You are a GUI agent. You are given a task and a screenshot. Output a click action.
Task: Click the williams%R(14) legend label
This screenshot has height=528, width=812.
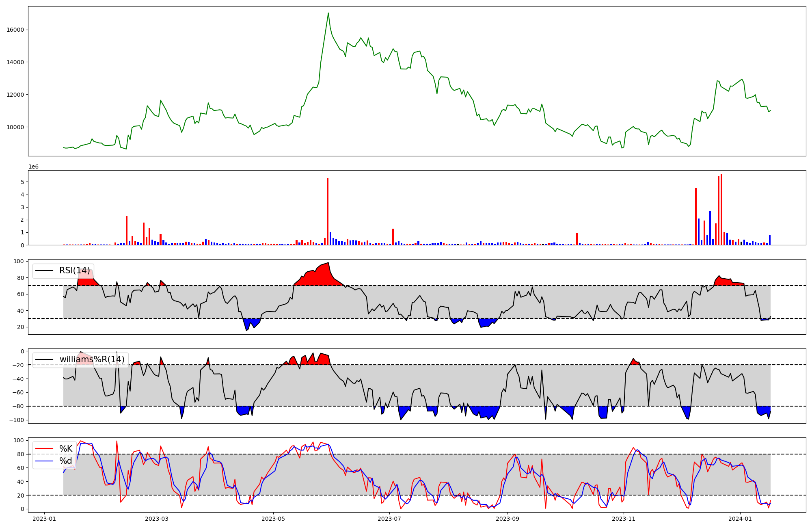coord(92,359)
